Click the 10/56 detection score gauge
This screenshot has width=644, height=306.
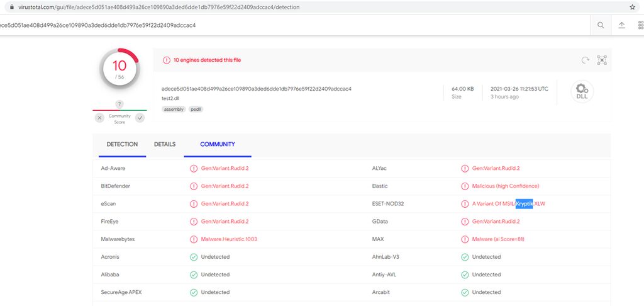click(x=119, y=69)
